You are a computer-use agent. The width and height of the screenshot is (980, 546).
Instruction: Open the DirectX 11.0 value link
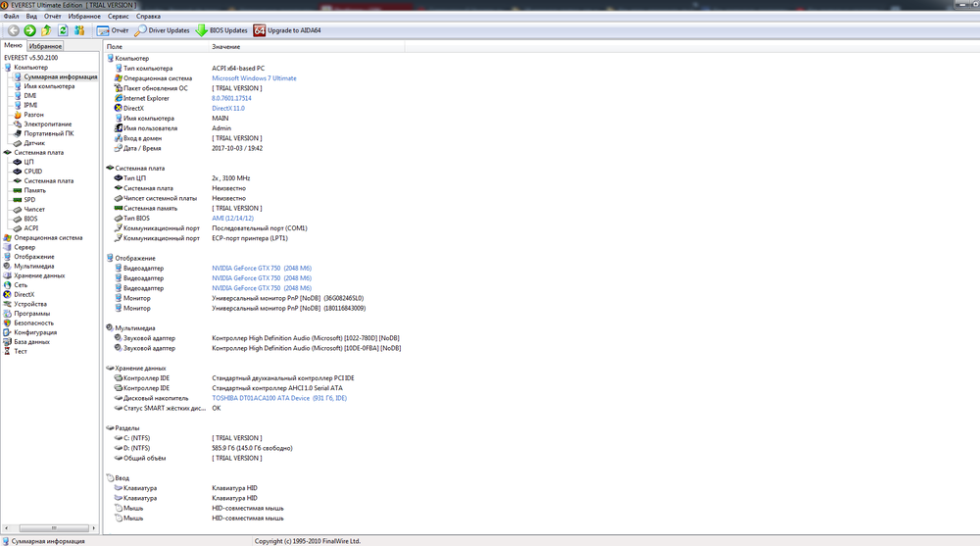click(x=228, y=108)
